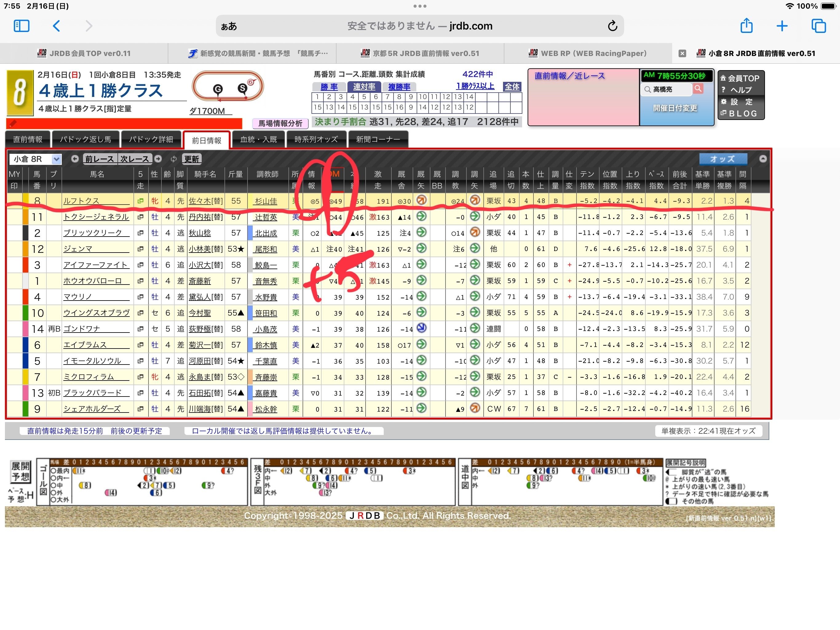
Task: Switch to WEB RP browser tab
Action: pyautogui.click(x=588, y=53)
